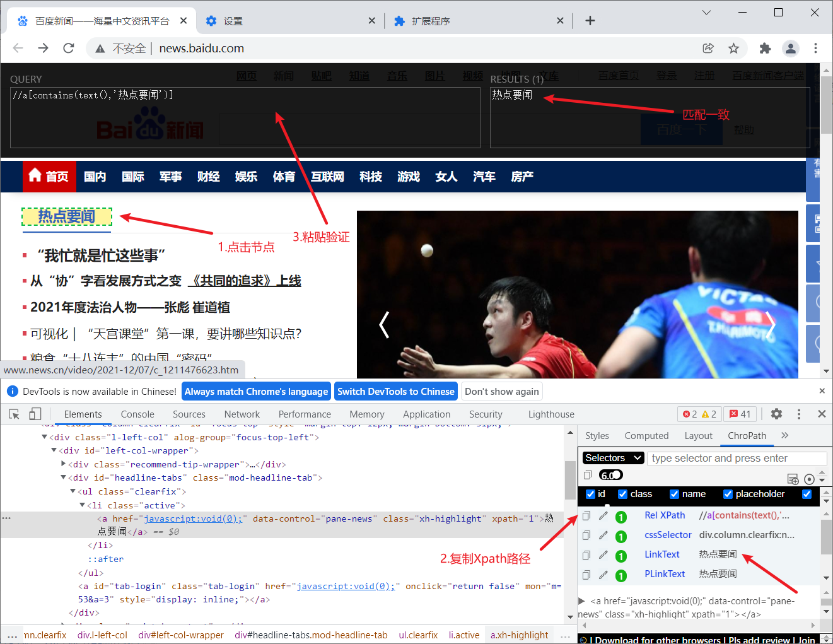The height and width of the screenshot is (644, 833).
Task: Edit the PLinkText row
Action: [603, 575]
